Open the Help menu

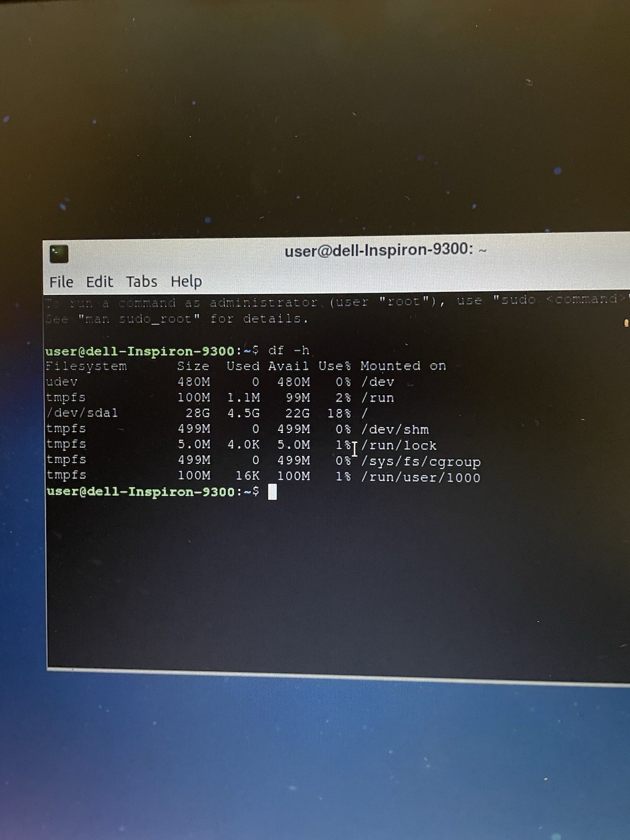coord(186,281)
